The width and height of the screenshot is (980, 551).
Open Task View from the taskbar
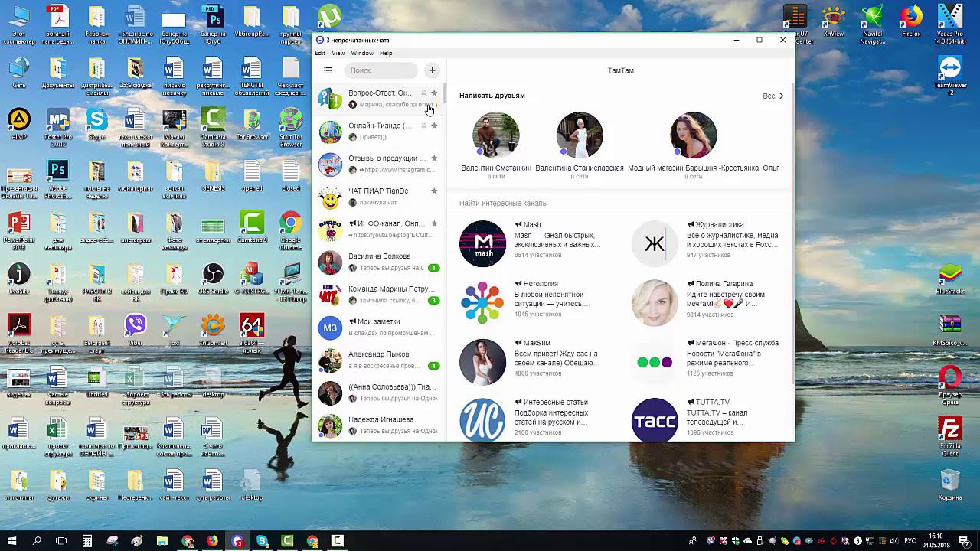point(61,541)
